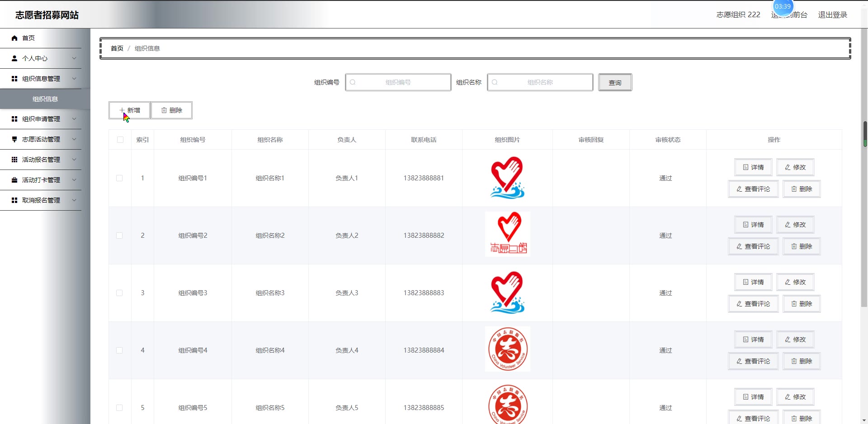868x424 pixels.
Task: Expand 活动打卡管理 menu chevron
Action: (74, 180)
